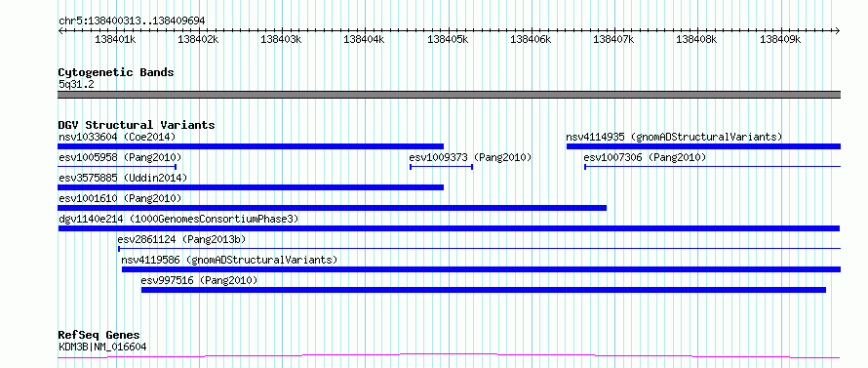Click the DGV Structural Variants track title
This screenshot has width=868, height=368.
coord(137,125)
